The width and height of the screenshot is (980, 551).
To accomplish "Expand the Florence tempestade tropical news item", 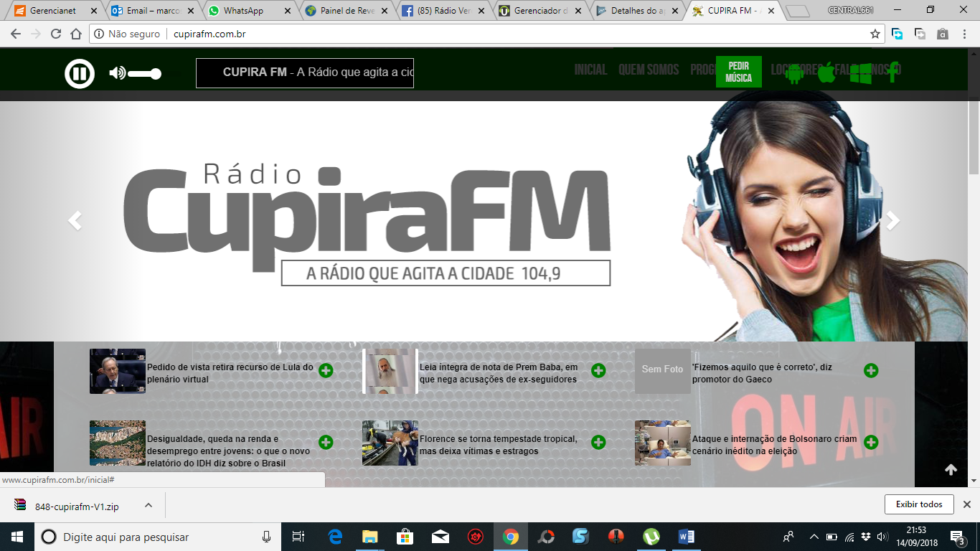I will pos(598,442).
